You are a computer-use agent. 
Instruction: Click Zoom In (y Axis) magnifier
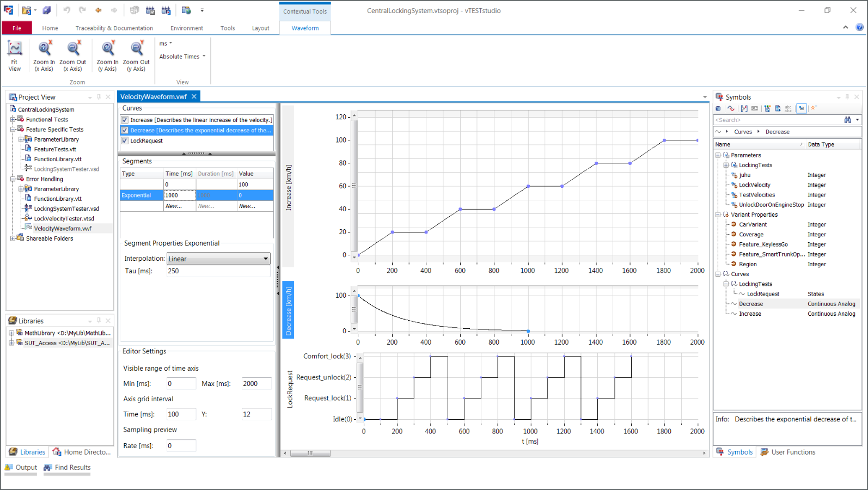click(x=108, y=48)
